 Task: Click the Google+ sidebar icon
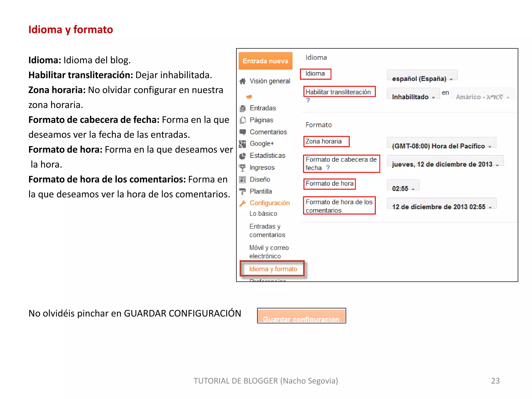[x=242, y=144]
